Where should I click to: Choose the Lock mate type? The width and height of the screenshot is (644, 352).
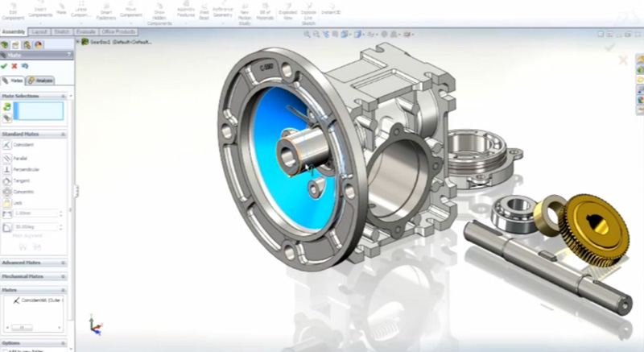[x=13, y=203]
